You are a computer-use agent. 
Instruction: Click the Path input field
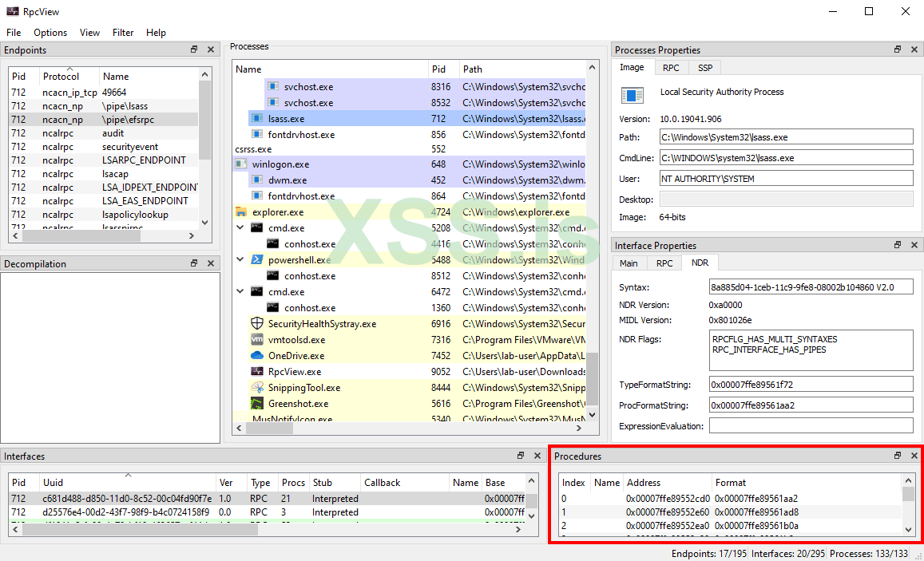pos(786,137)
